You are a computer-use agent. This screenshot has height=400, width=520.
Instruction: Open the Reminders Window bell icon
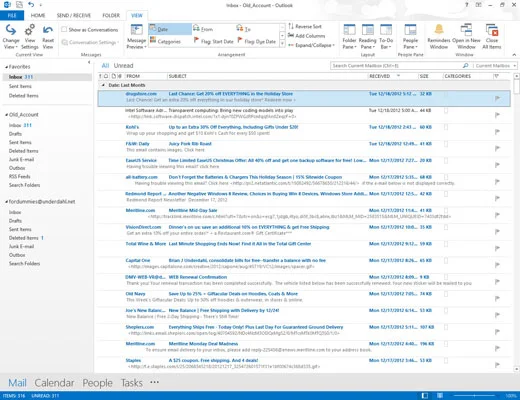(x=439, y=29)
